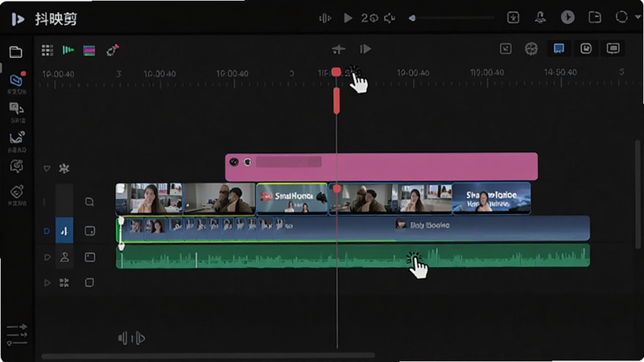Click the horizontal scrollbar at the timeline bottom
Viewport: 644px width, 362px height.
coord(208,356)
